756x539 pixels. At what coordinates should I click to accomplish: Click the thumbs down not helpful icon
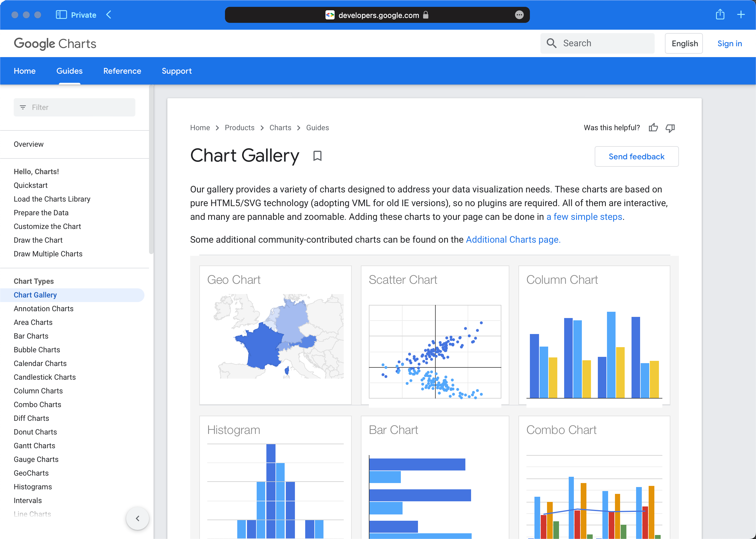(x=670, y=128)
